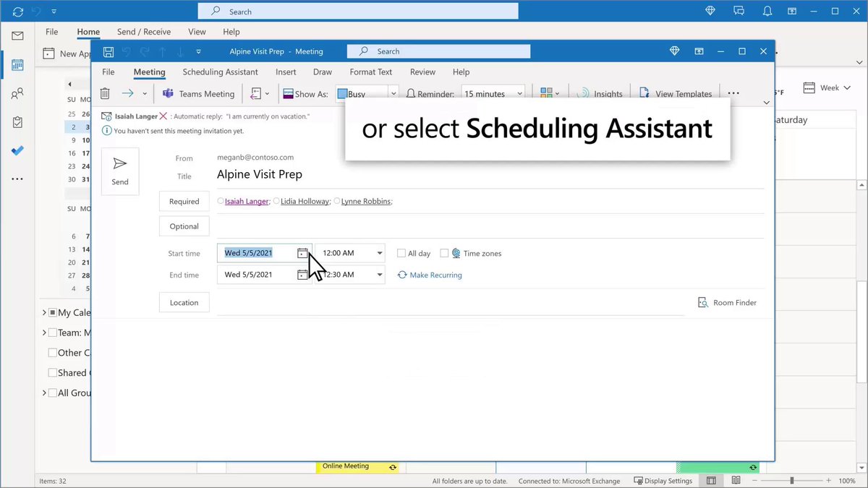868x488 pixels.
Task: Expand the All Group Calendars group
Action: [44, 393]
